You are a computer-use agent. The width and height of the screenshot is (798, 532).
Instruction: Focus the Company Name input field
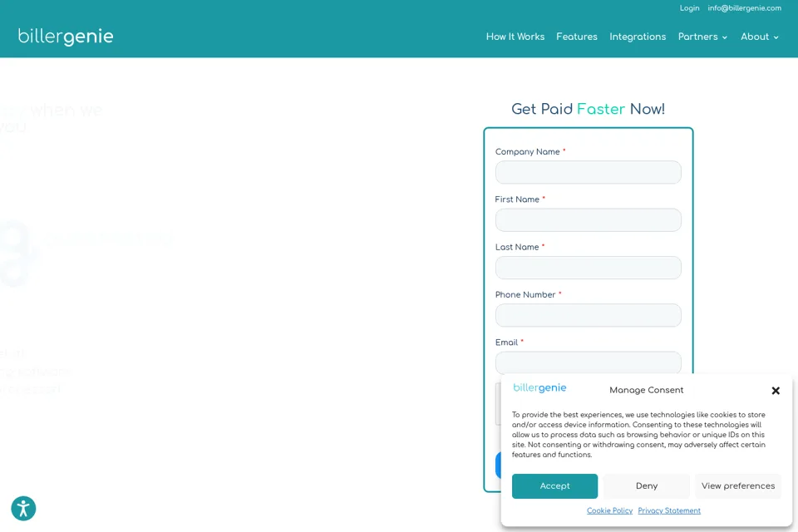coord(589,173)
